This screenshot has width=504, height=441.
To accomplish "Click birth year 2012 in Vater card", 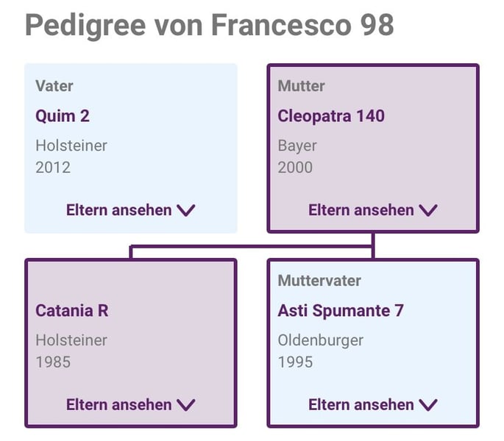I will 53,168.
